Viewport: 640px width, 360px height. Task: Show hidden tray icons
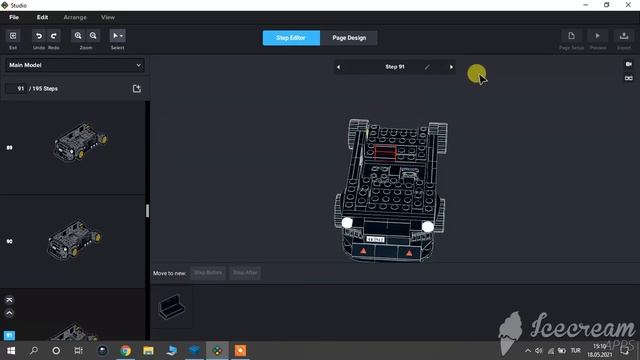(528, 351)
